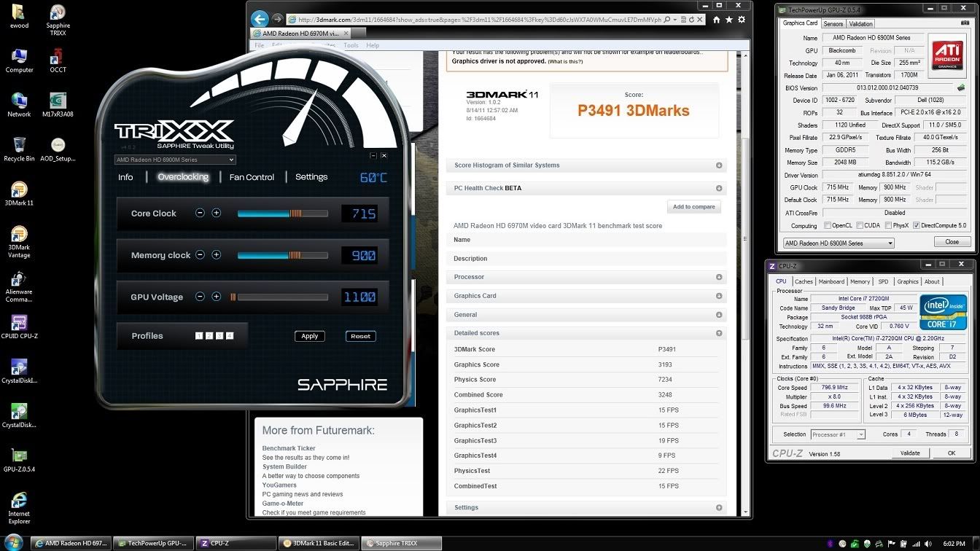This screenshot has width=980, height=551.
Task: Open the browser home page icon
Action: point(717,20)
